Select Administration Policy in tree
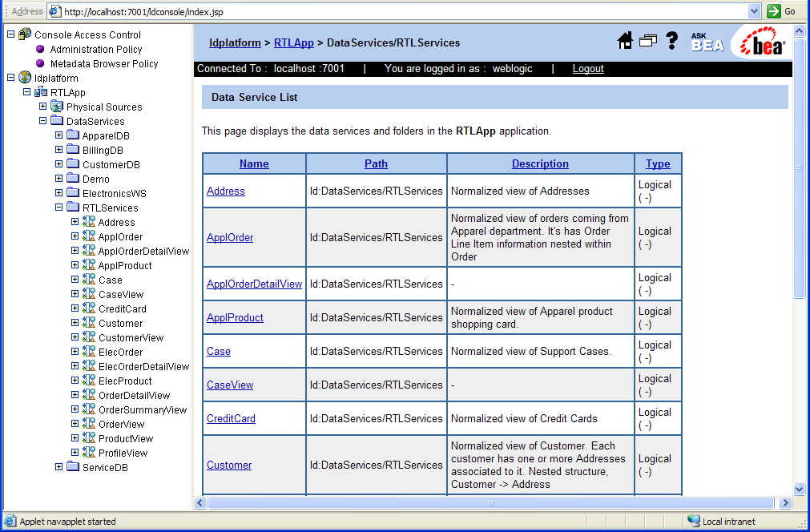810x532 pixels. [96, 49]
